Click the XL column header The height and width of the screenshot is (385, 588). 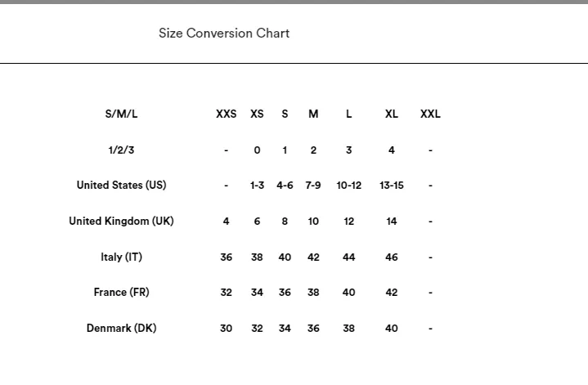pos(392,114)
